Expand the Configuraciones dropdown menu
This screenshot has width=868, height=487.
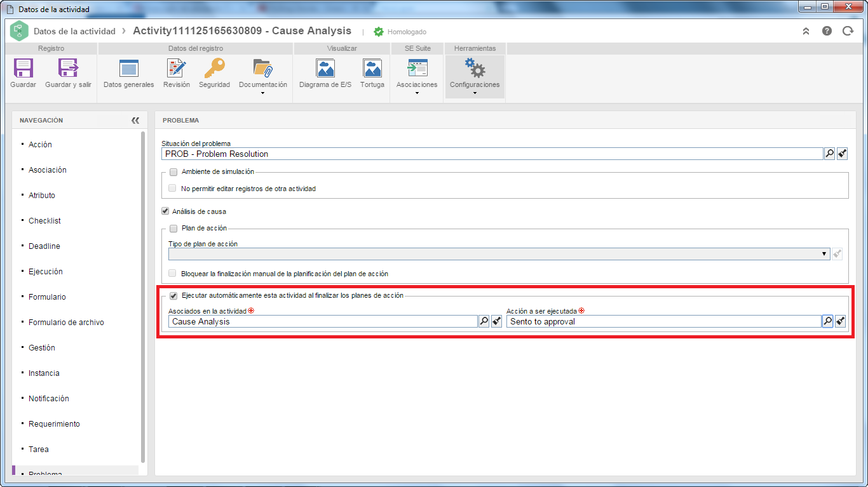(475, 93)
